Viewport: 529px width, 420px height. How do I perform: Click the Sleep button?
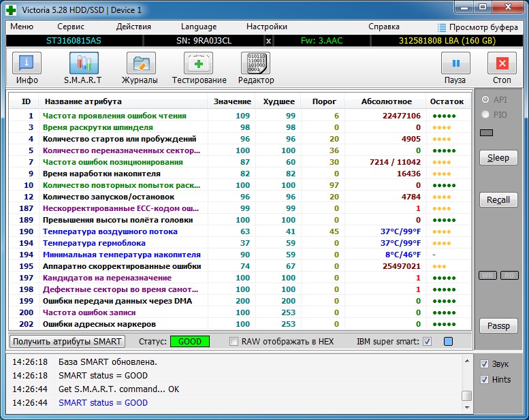click(498, 157)
